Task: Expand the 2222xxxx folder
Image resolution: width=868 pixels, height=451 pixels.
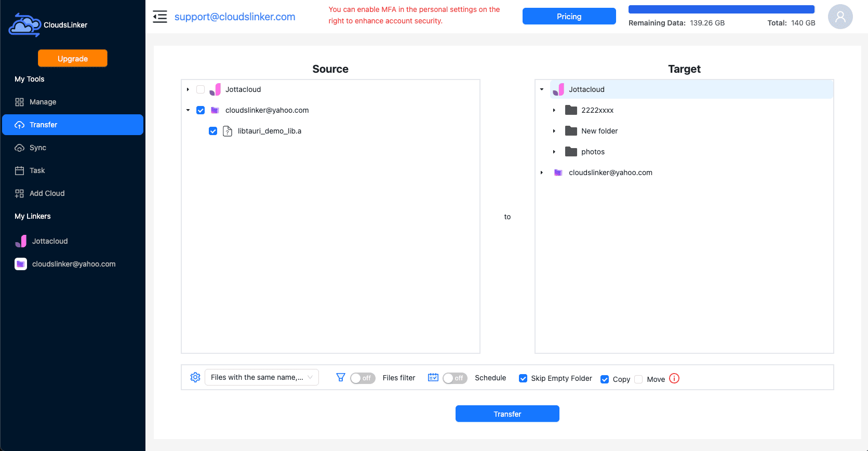Action: (554, 110)
